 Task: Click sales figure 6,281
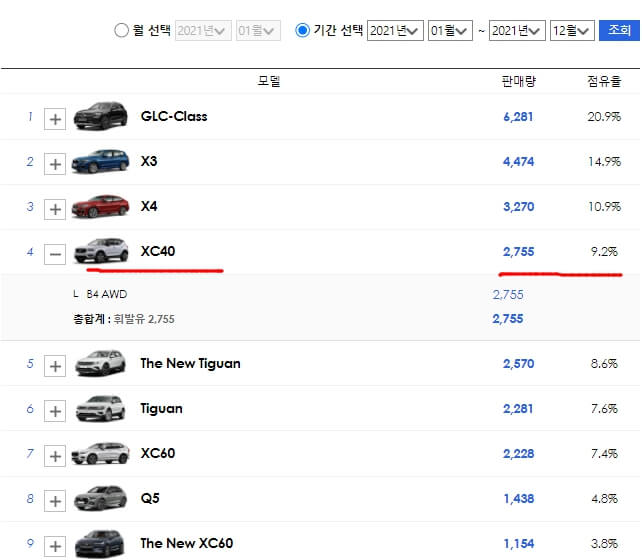point(518,117)
